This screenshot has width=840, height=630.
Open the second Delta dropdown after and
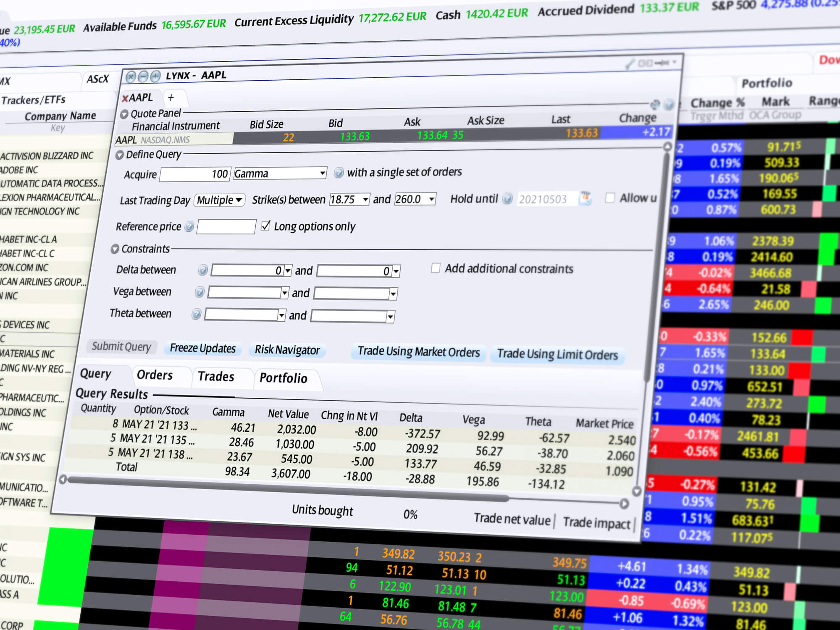(x=396, y=271)
